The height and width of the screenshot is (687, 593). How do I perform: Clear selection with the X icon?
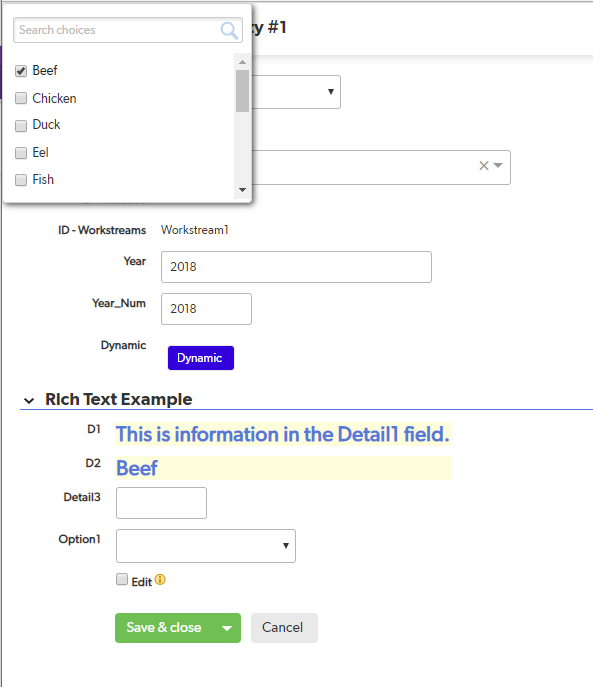(483, 166)
